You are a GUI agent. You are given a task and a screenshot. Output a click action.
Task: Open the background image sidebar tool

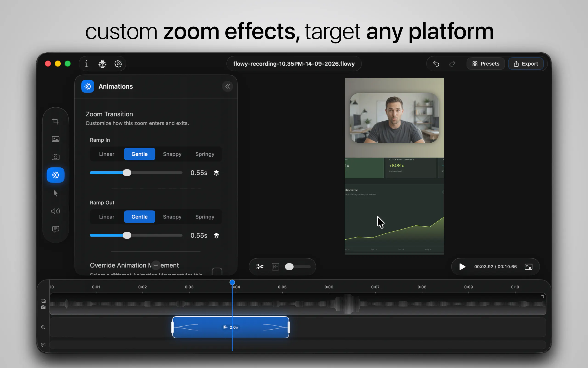tap(56, 139)
